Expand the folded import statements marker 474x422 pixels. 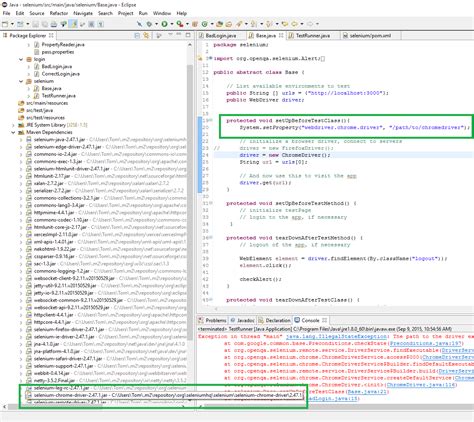[210, 58]
